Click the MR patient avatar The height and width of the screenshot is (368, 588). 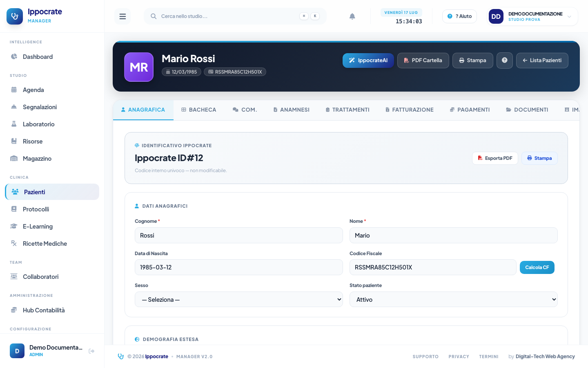139,67
